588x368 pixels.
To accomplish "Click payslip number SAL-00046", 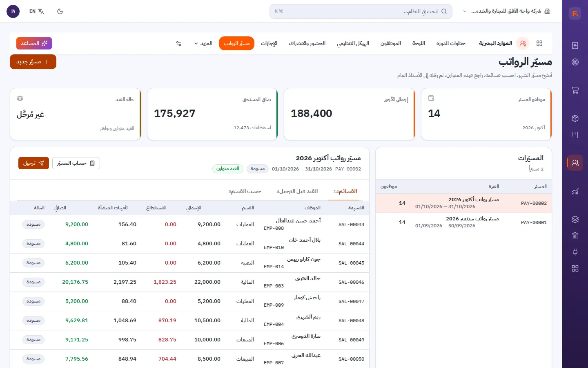I will point(351,282).
